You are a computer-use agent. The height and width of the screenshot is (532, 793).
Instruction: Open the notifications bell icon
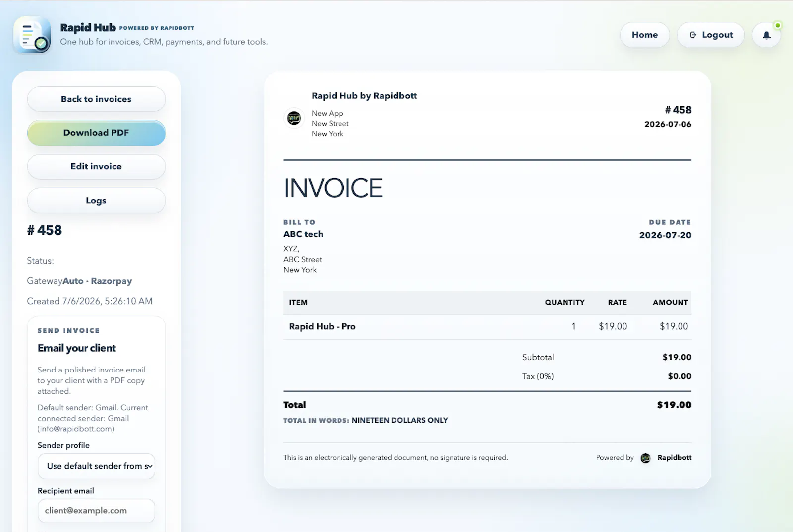(x=766, y=35)
